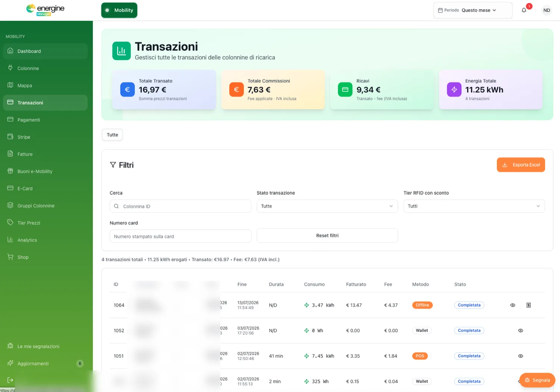The width and height of the screenshot is (560, 392).
Task: Click the Reset filtri button
Action: pyautogui.click(x=327, y=236)
